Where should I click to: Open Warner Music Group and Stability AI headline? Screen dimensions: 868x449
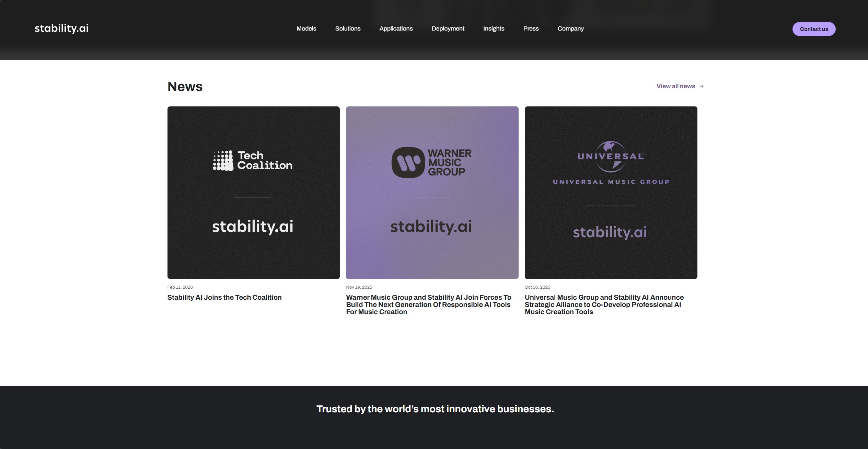pyautogui.click(x=429, y=304)
